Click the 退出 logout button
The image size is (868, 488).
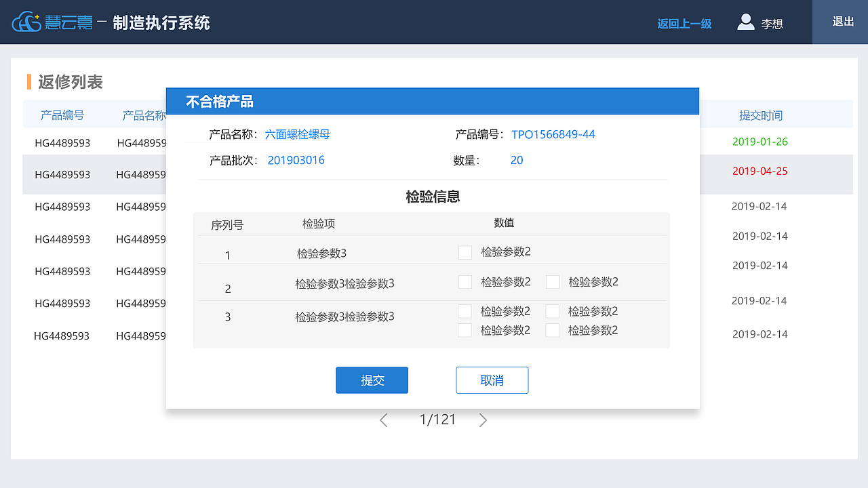click(x=840, y=22)
